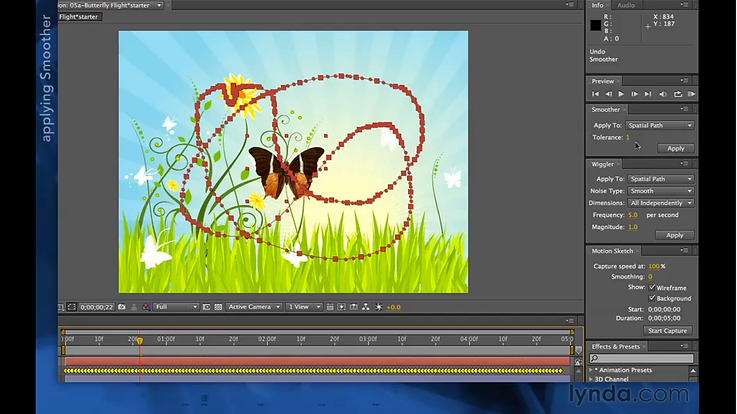Click Apply in the Smoother panel

(676, 148)
